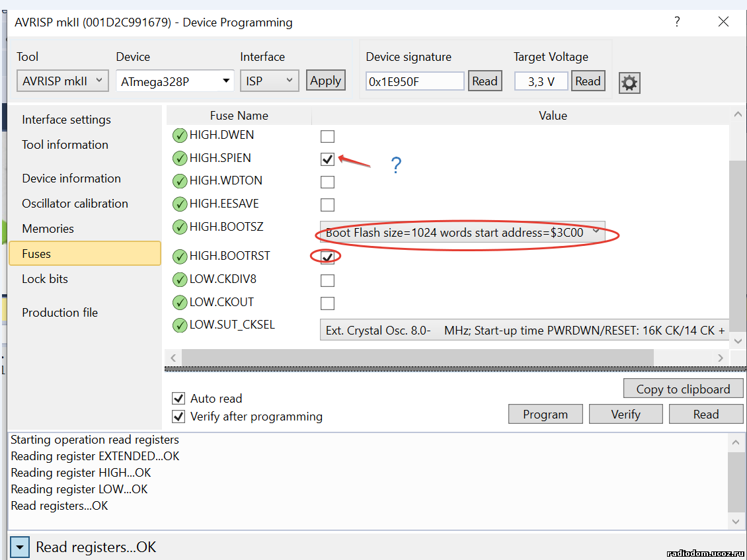
Task: Open the Tool dropdown showing AVRISP mkII
Action: coord(62,81)
